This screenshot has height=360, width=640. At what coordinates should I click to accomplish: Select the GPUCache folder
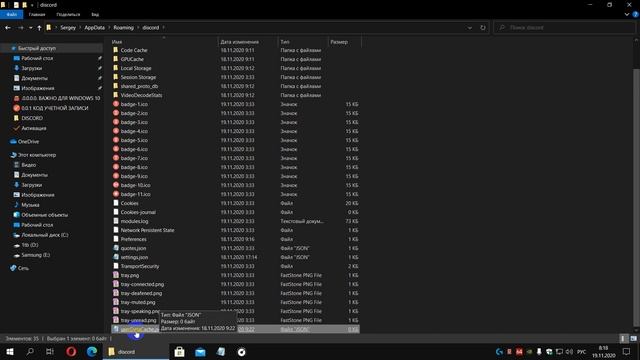point(132,59)
